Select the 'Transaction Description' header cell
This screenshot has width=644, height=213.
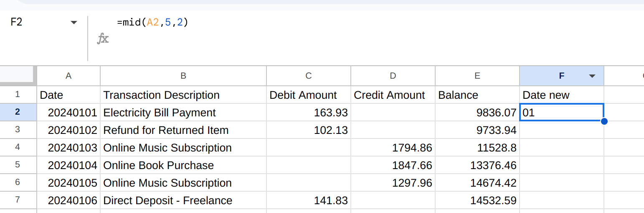pos(183,95)
